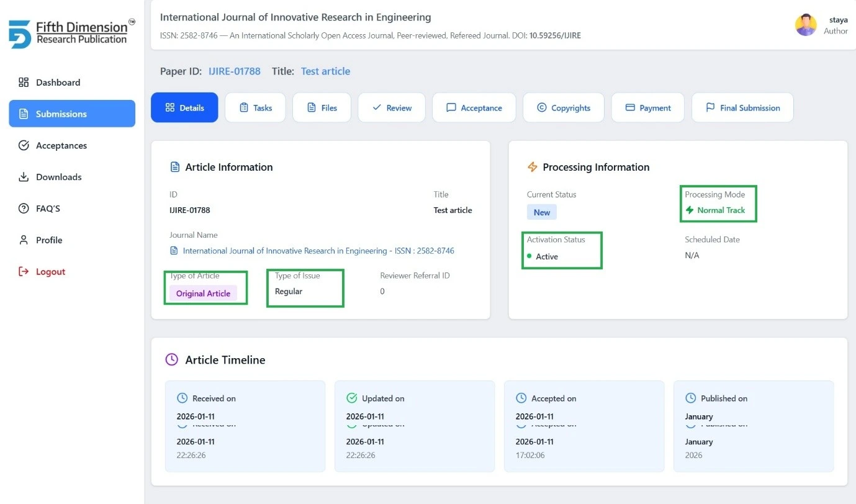Click the 17:02:06 accepted time
This screenshot has width=856, height=504.
530,455
